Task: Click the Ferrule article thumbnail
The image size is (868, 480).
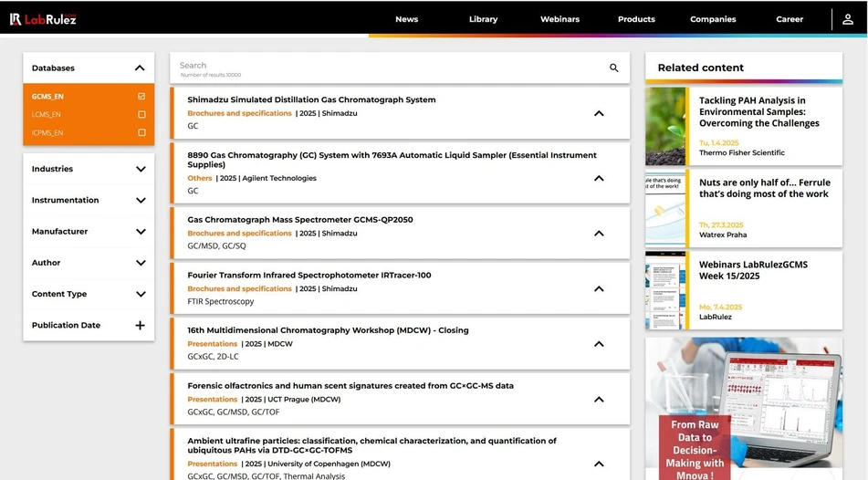Action: pos(665,208)
